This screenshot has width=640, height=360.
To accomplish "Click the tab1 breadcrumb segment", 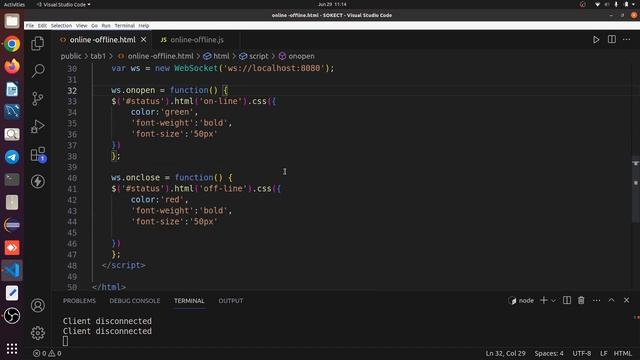I will (x=98, y=56).
